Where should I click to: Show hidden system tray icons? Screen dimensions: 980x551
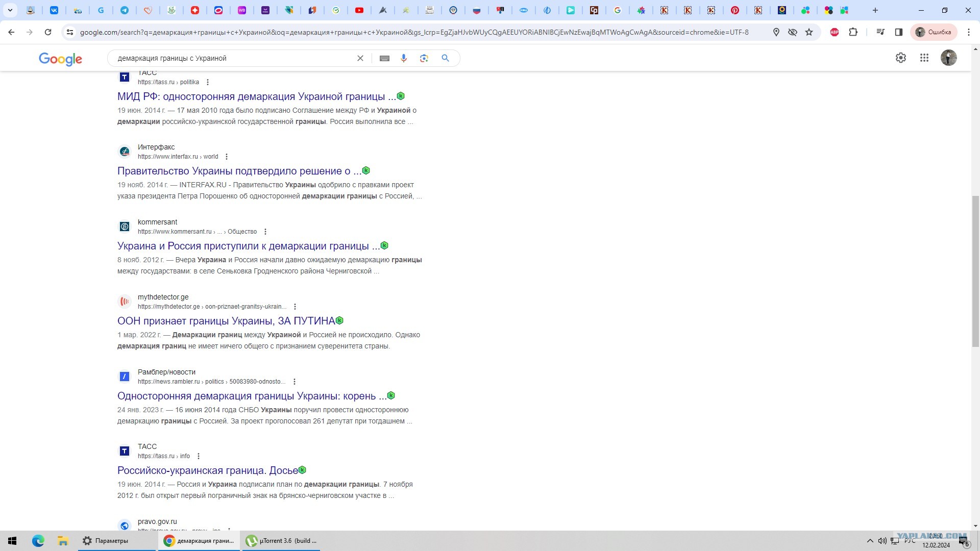point(870,541)
